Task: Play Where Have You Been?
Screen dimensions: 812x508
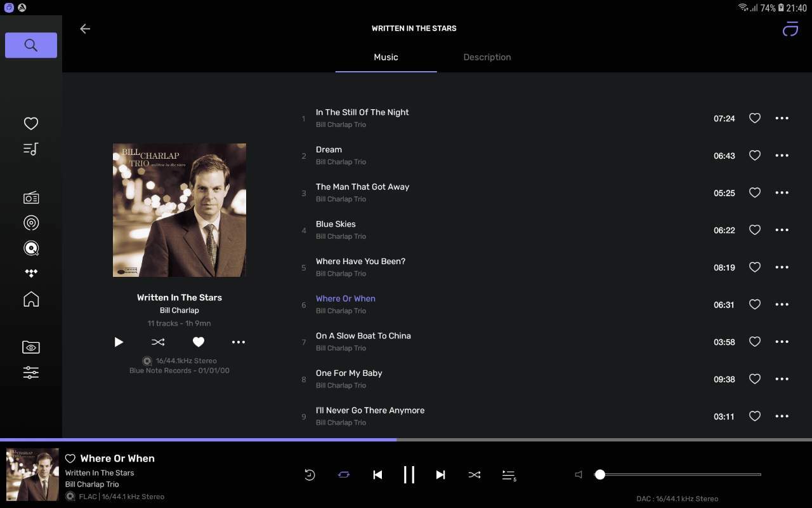Action: tap(360, 262)
